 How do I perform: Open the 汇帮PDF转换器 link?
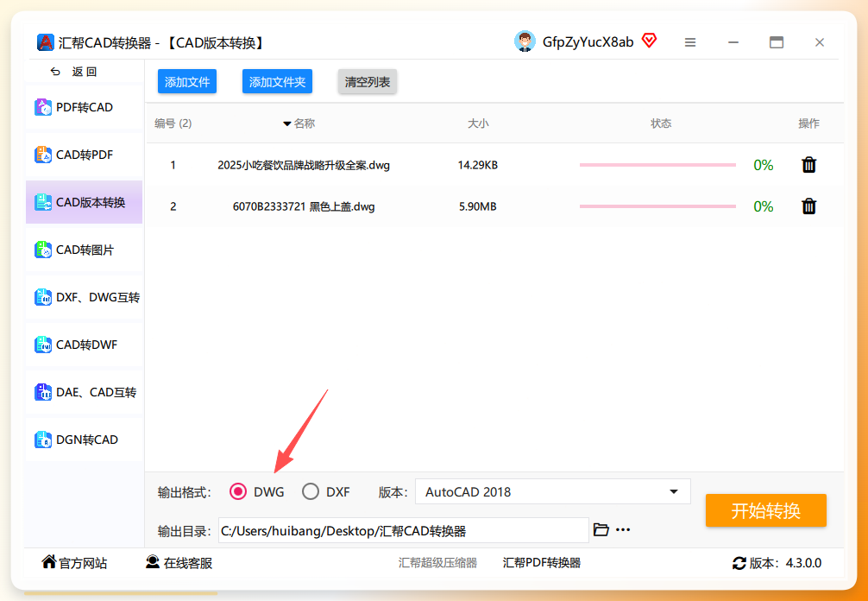click(x=541, y=563)
